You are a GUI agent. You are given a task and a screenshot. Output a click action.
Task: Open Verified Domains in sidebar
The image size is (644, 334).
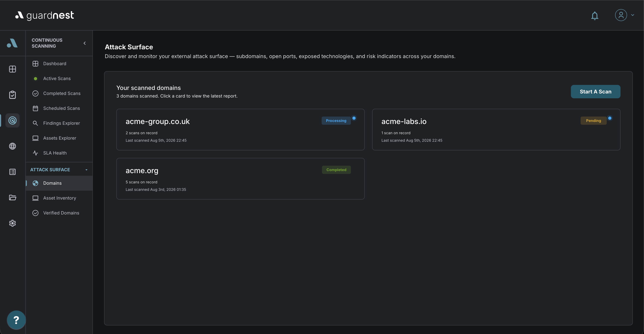(59, 213)
